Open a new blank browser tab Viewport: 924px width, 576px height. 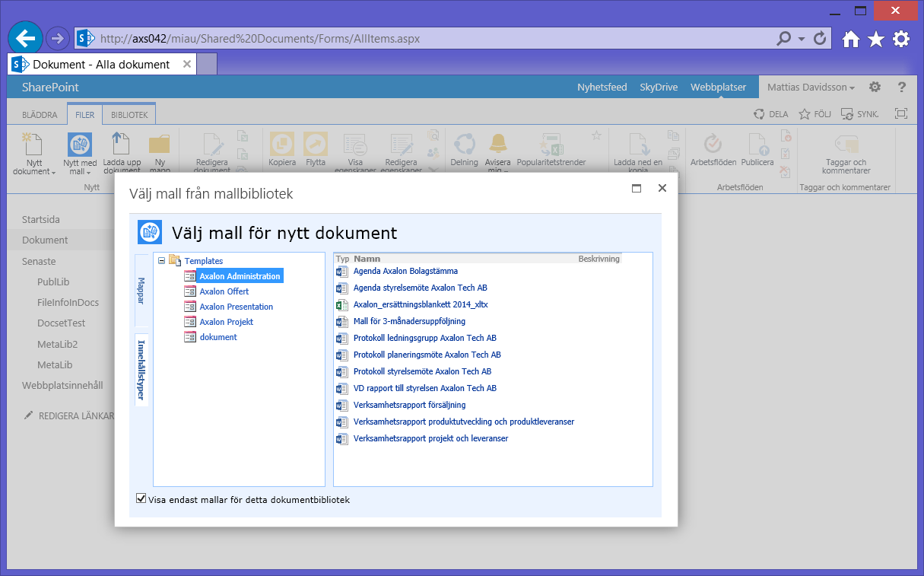point(207,64)
